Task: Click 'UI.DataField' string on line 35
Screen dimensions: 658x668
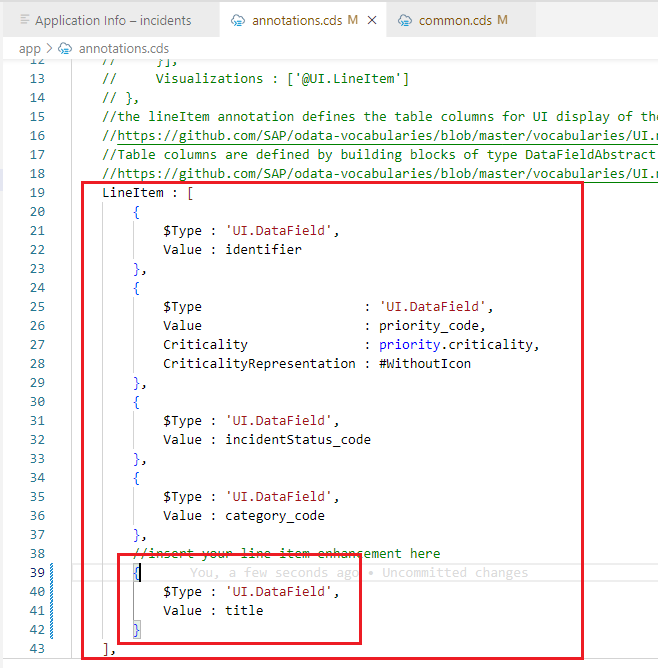Action: 279,497
